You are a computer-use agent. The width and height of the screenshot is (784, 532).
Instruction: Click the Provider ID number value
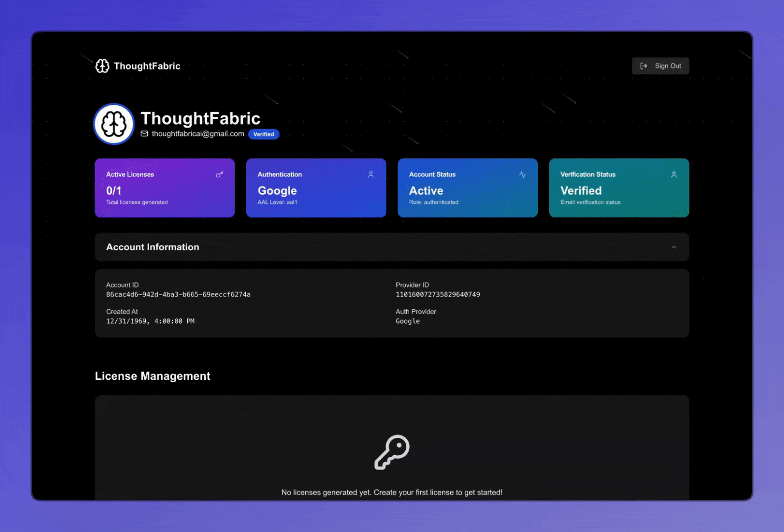click(437, 295)
